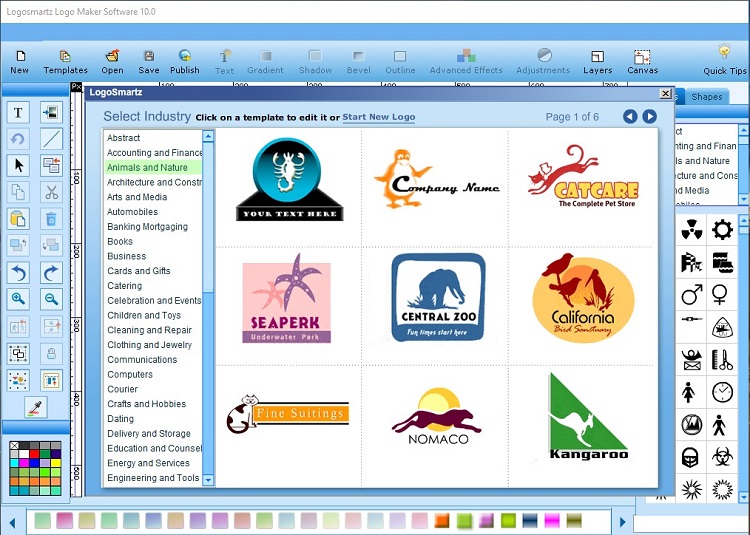Click the radiation symbol shape
This screenshot has width=750, height=535.
pyautogui.click(x=692, y=230)
